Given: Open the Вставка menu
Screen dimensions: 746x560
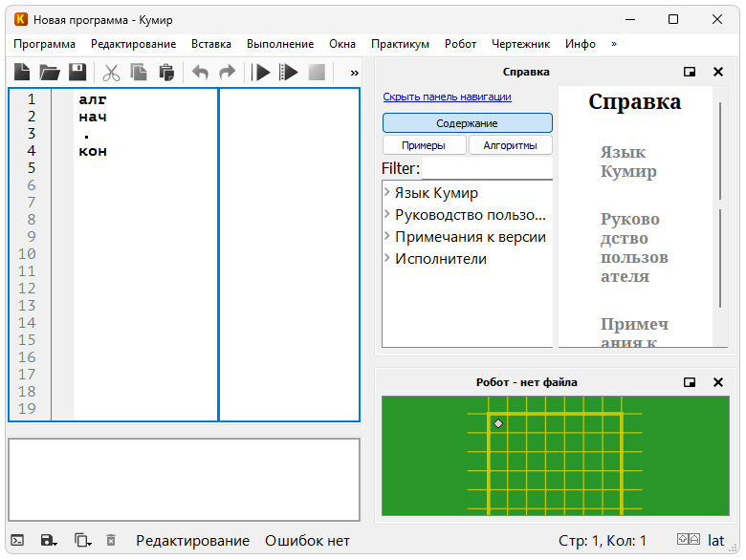Looking at the screenshot, I should click(211, 44).
